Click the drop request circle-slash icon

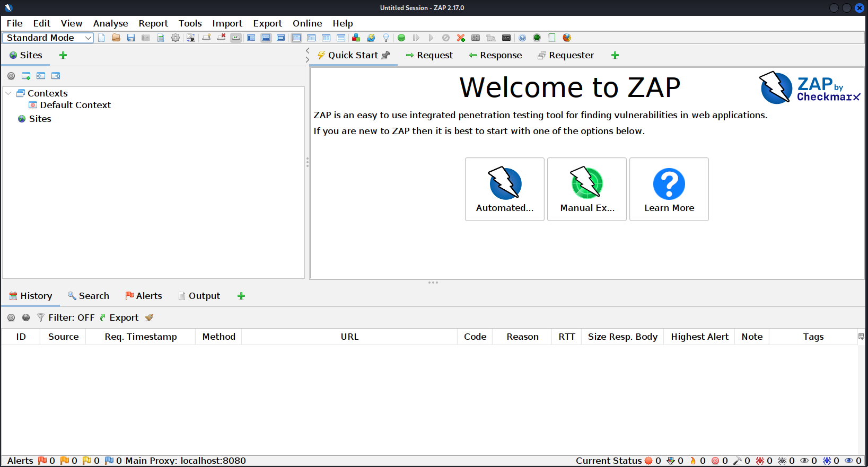click(x=446, y=38)
